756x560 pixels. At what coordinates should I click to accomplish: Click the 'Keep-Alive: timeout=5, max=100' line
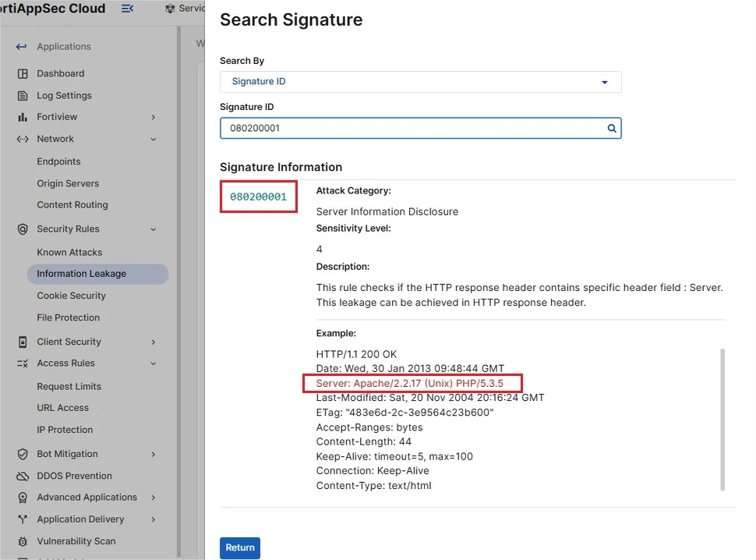[394, 456]
